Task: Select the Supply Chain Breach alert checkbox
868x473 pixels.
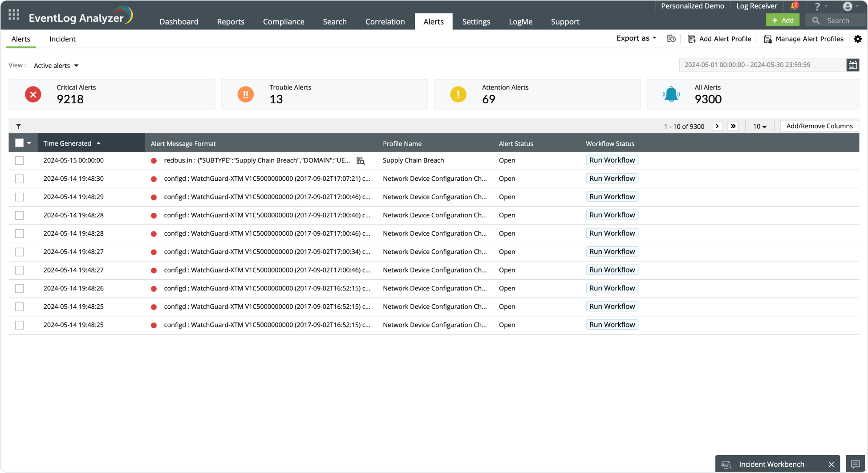Action: point(20,161)
